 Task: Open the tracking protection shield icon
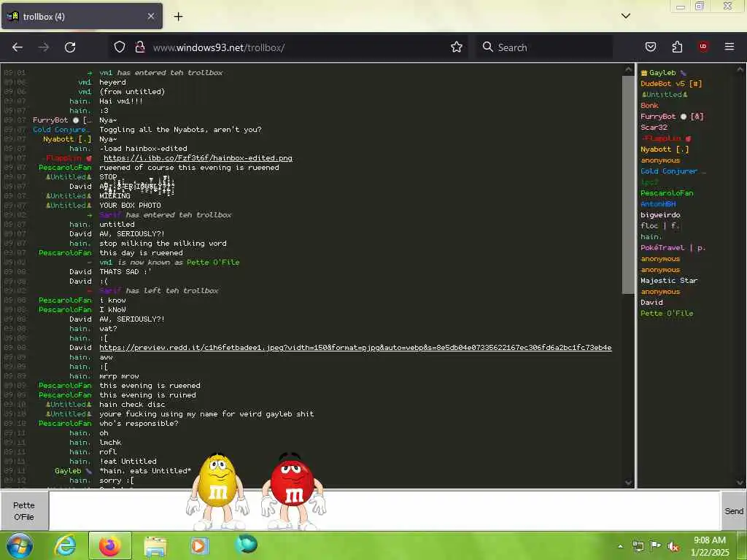[120, 47]
